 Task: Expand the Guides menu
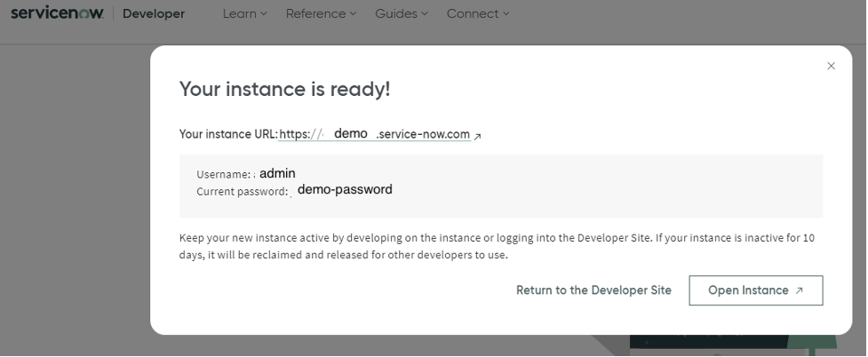[402, 14]
